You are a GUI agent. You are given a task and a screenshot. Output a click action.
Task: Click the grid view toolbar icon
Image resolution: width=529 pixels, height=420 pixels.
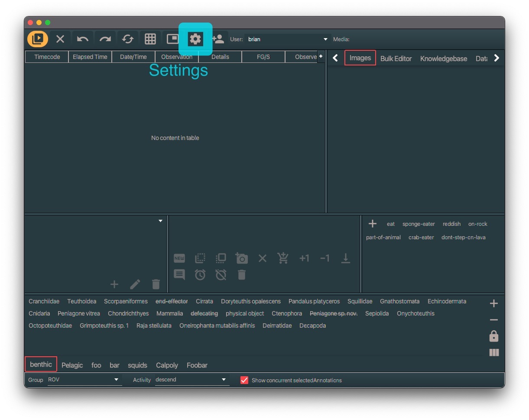150,39
